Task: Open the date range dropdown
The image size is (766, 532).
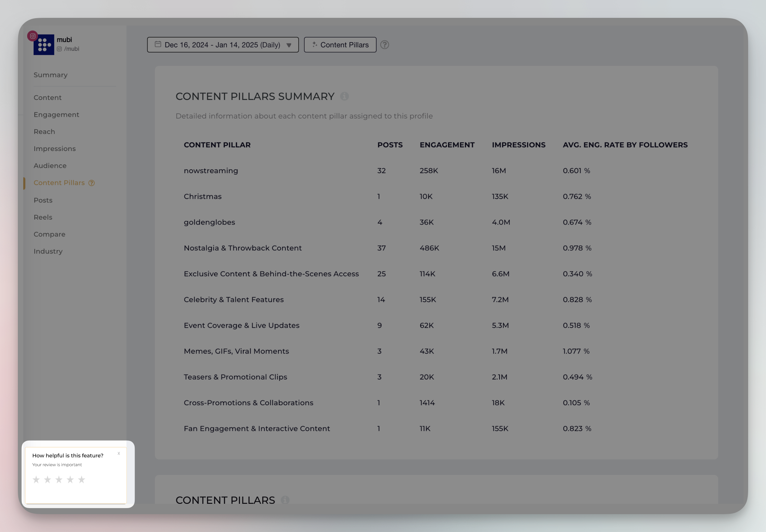Action: [222, 45]
